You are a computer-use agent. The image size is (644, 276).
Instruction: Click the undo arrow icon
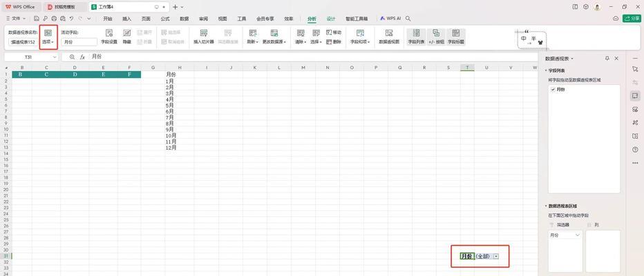tap(71, 19)
